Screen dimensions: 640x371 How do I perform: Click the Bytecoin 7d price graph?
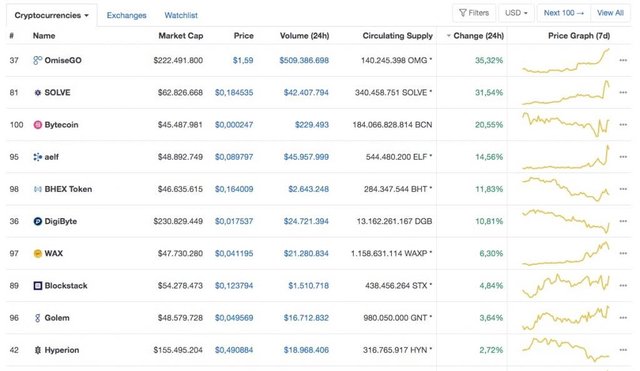[x=566, y=124]
